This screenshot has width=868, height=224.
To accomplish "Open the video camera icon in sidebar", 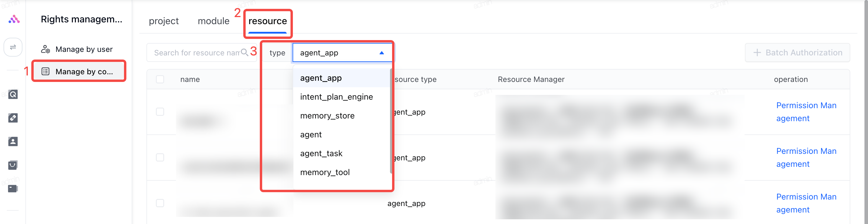I will coord(13,188).
